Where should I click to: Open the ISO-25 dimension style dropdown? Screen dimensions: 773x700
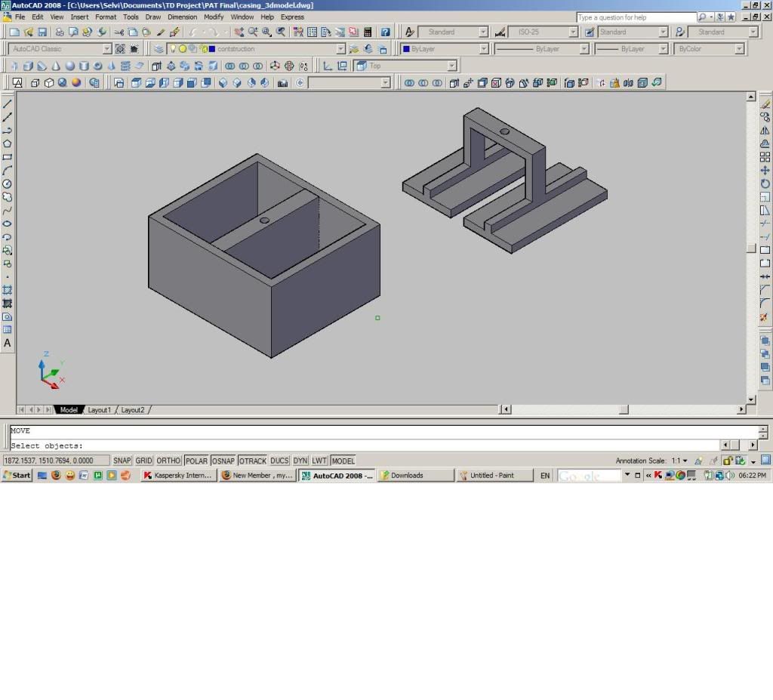tap(573, 32)
